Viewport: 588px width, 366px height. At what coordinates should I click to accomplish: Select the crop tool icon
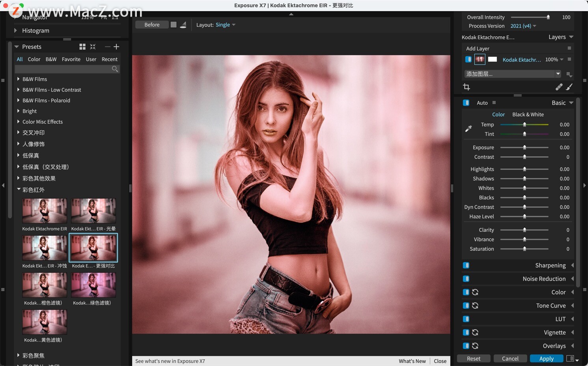coord(467,87)
